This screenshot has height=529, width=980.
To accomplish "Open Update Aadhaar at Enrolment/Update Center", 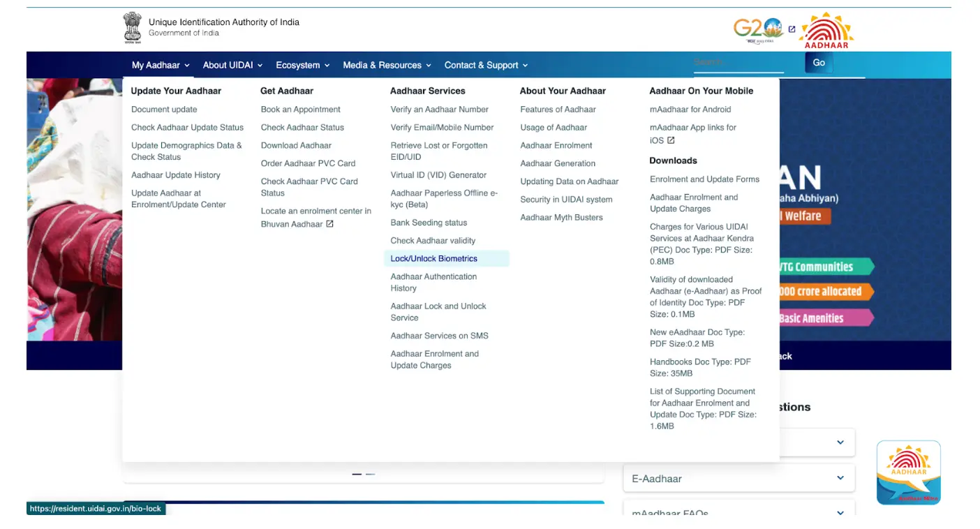I will point(179,199).
